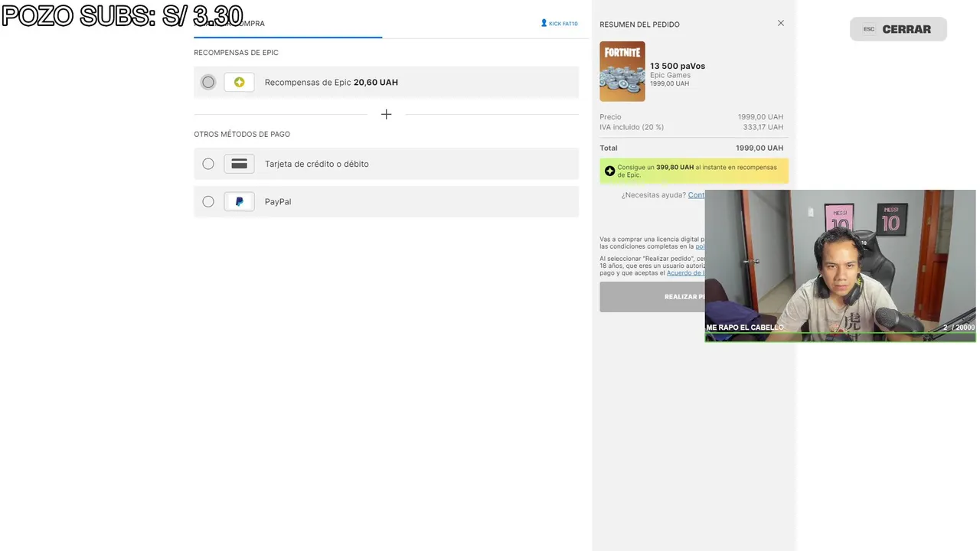Click the Epic rewards coin icon
Image resolution: width=980 pixels, height=551 pixels.
[239, 82]
